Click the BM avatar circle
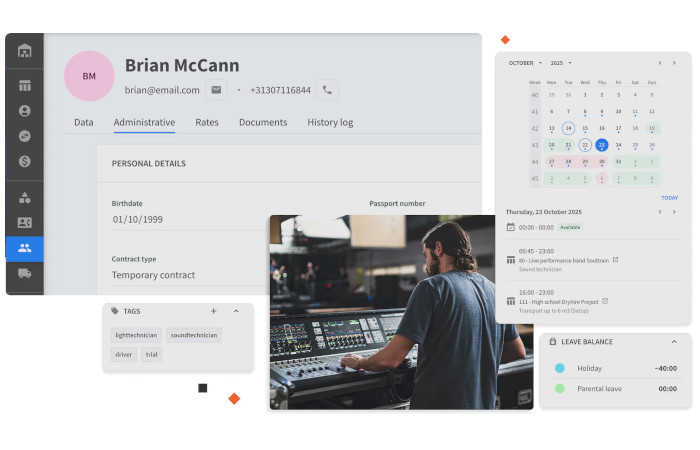 pyautogui.click(x=89, y=76)
